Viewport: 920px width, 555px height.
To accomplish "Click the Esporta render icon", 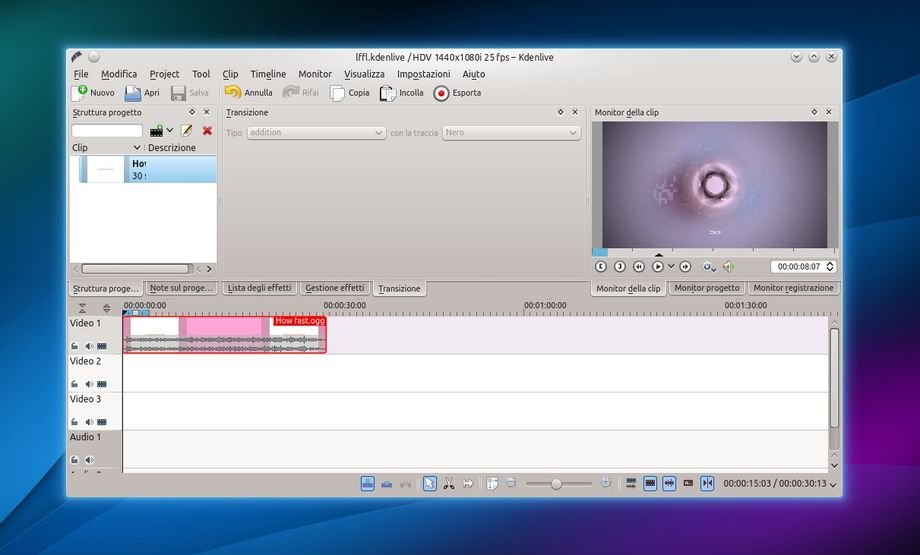I will coord(441,93).
